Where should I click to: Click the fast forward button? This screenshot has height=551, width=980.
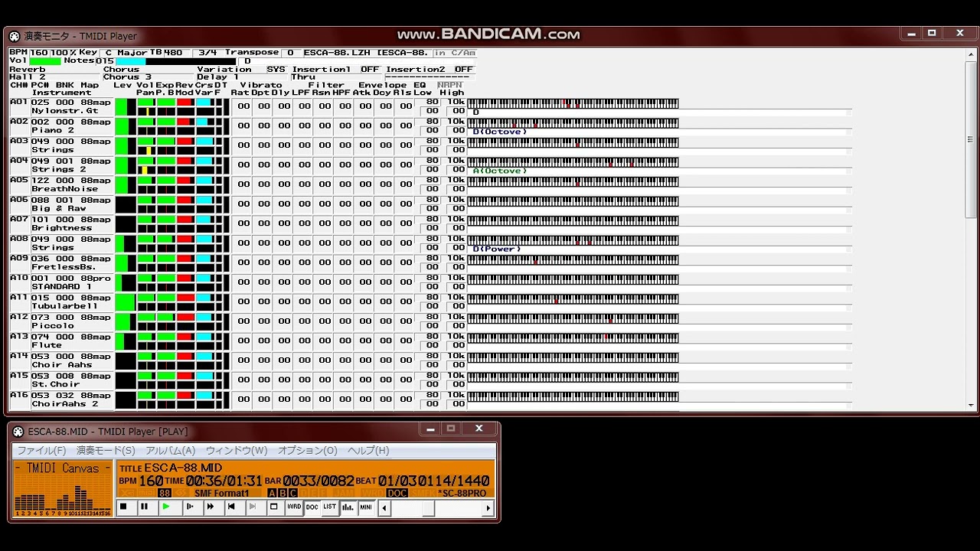pyautogui.click(x=210, y=507)
